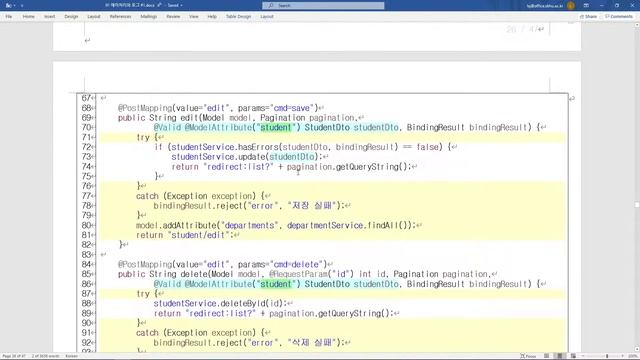Switch to Print Layout view icon
This screenshot has width=640, height=360.
[x=560, y=356]
